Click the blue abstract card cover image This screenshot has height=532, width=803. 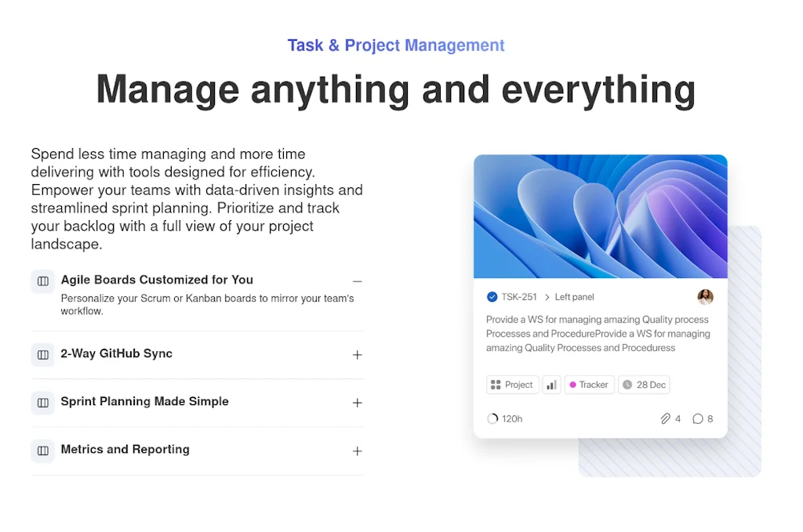pyautogui.click(x=600, y=216)
